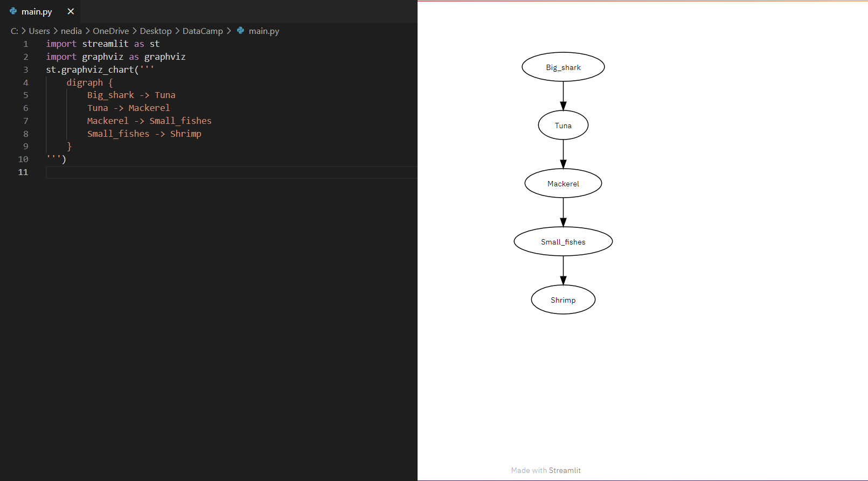
Task: Click the 'digraph {' code line
Action: tap(90, 83)
